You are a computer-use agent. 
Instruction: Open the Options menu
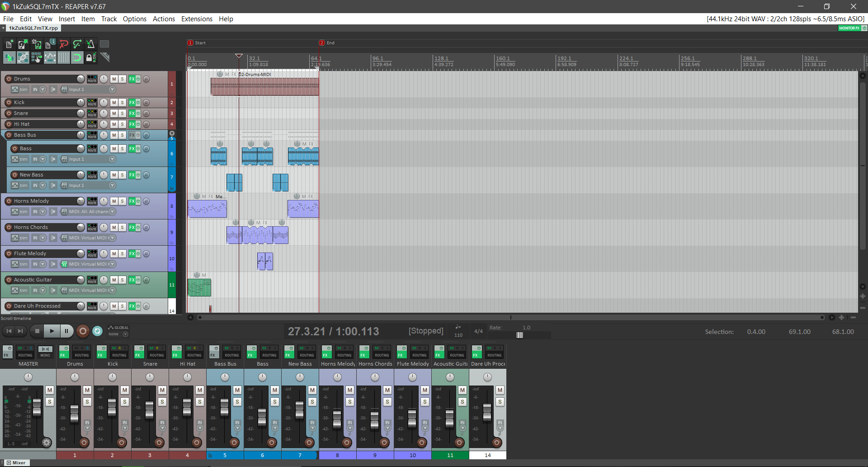tap(135, 19)
